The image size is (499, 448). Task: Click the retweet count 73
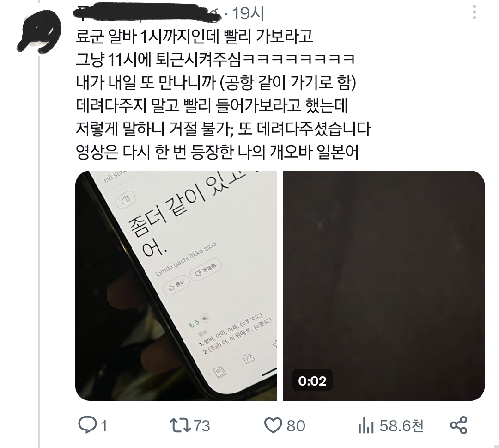[202, 426]
